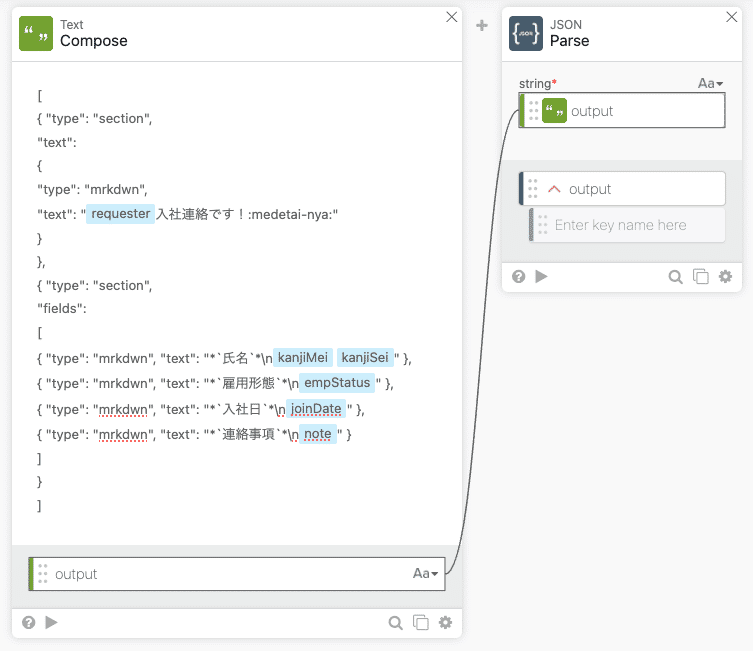The image size is (753, 651).
Task: Open JSON Parse card settings gear
Action: [725, 277]
